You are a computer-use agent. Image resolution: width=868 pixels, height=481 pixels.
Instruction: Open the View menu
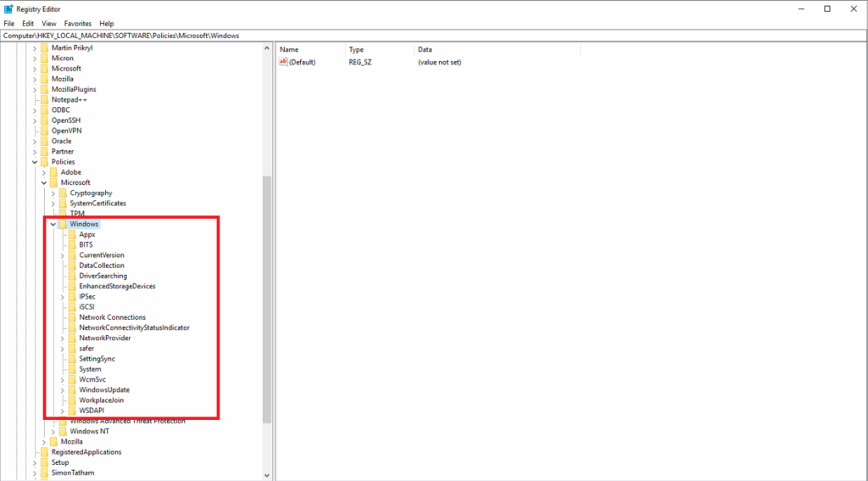point(48,24)
